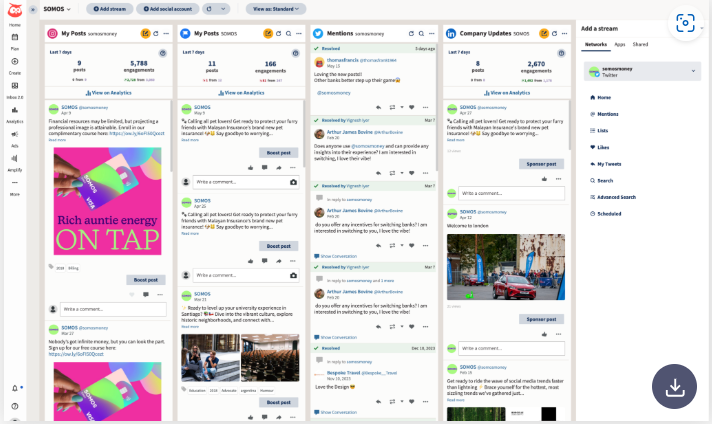This screenshot has height=424, width=712.
Task: Open help question mark icon
Action: 15,406
